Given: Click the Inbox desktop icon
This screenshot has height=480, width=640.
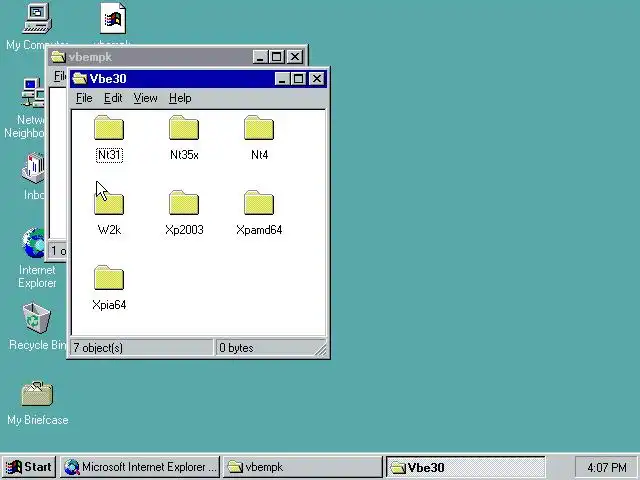Looking at the screenshot, I should tap(33, 168).
